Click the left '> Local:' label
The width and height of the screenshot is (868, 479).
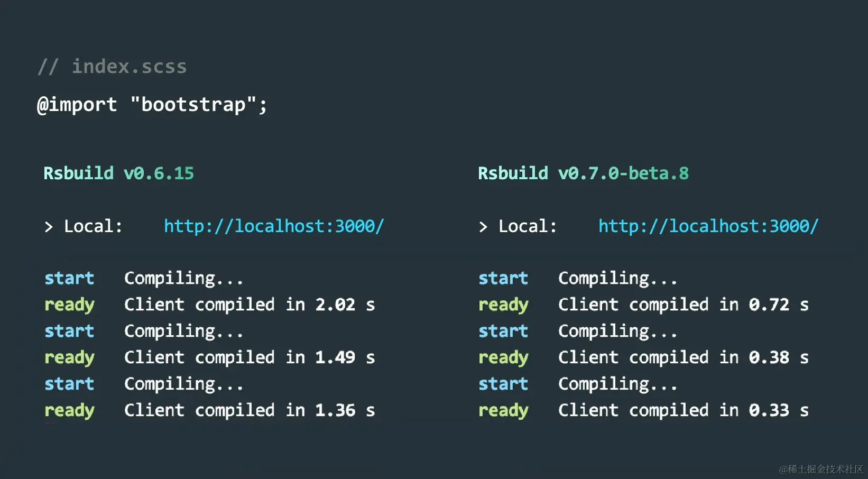tap(84, 226)
